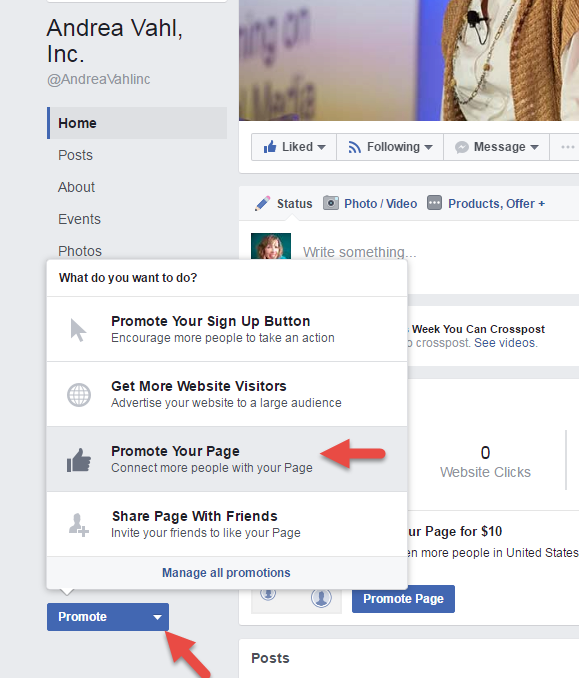Click the thumbs-up icon on Liked button
The image size is (579, 678).
270,147
